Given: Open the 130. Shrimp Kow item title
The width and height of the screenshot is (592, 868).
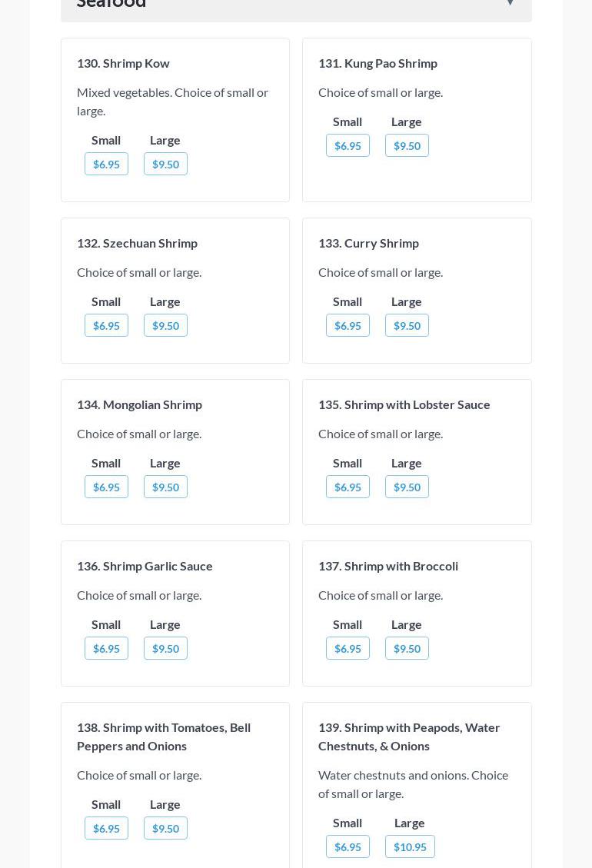Looking at the screenshot, I should point(123,63).
